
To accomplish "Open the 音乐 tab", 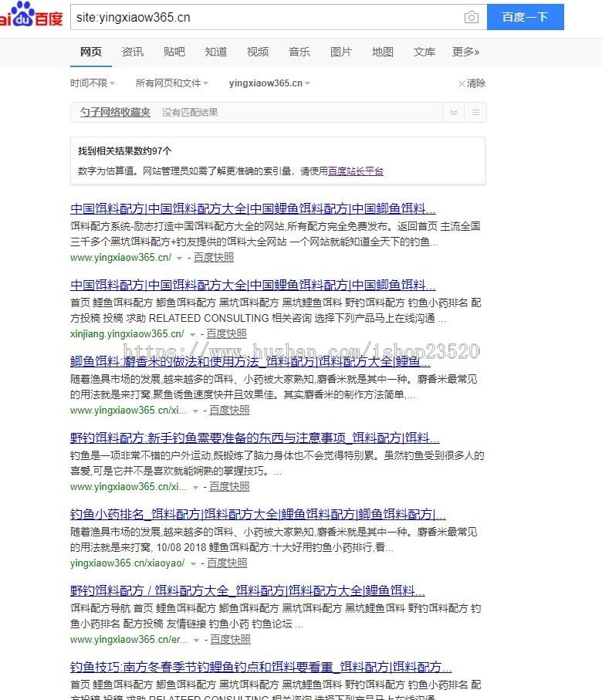I will 299,52.
